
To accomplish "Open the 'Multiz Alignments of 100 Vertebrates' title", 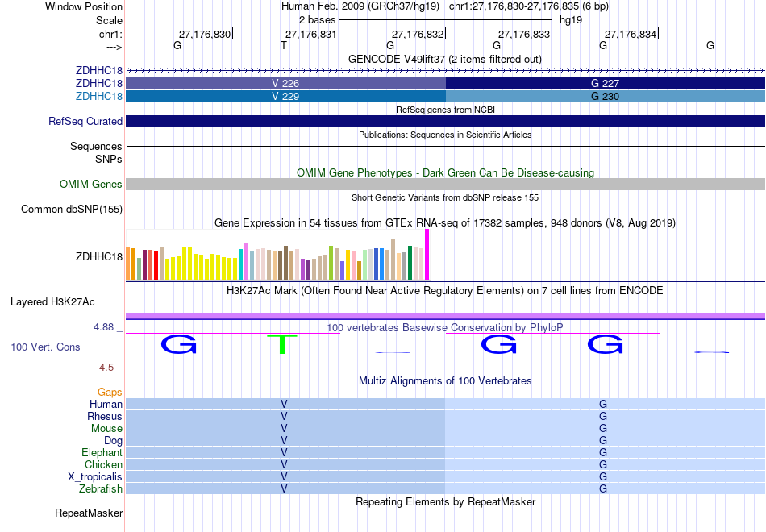I will 445,381.
